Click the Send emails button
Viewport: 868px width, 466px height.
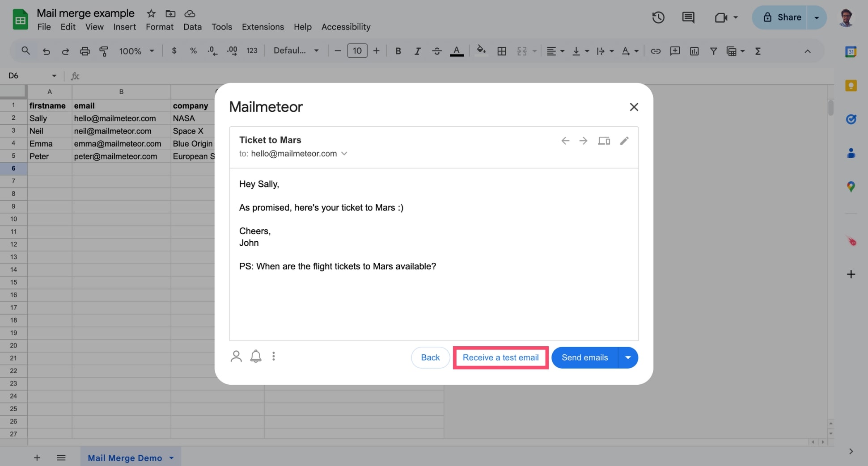[x=584, y=357]
